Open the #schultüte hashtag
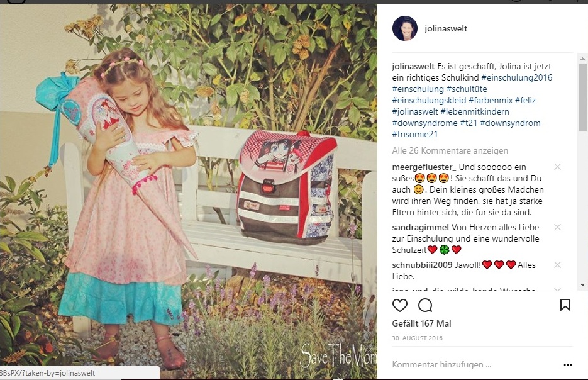 (x=467, y=89)
